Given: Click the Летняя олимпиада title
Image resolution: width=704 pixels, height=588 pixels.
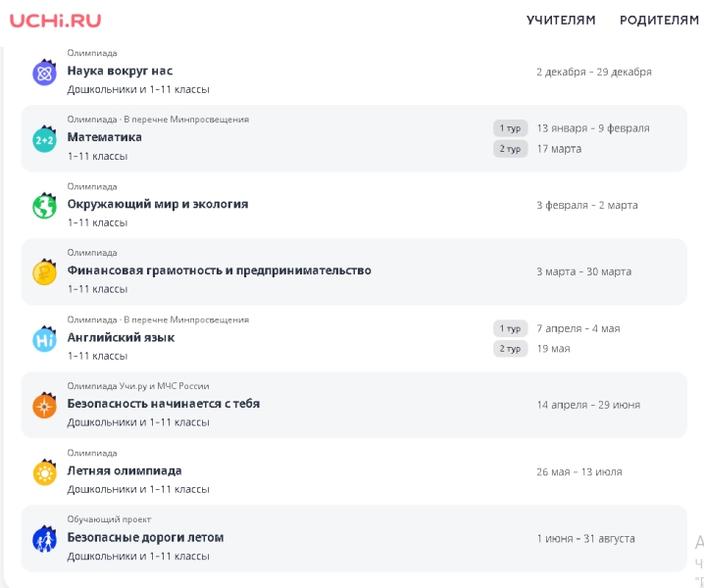Looking at the screenshot, I should (x=124, y=470).
